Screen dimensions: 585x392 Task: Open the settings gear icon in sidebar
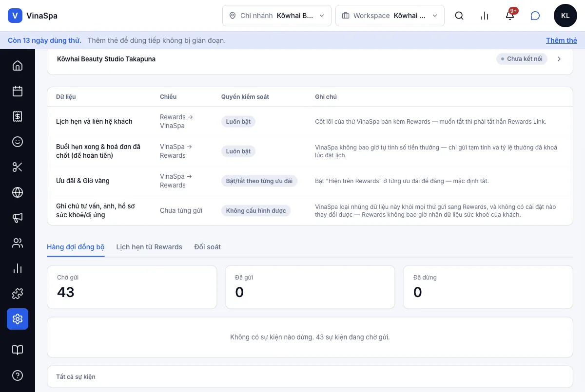point(18,319)
